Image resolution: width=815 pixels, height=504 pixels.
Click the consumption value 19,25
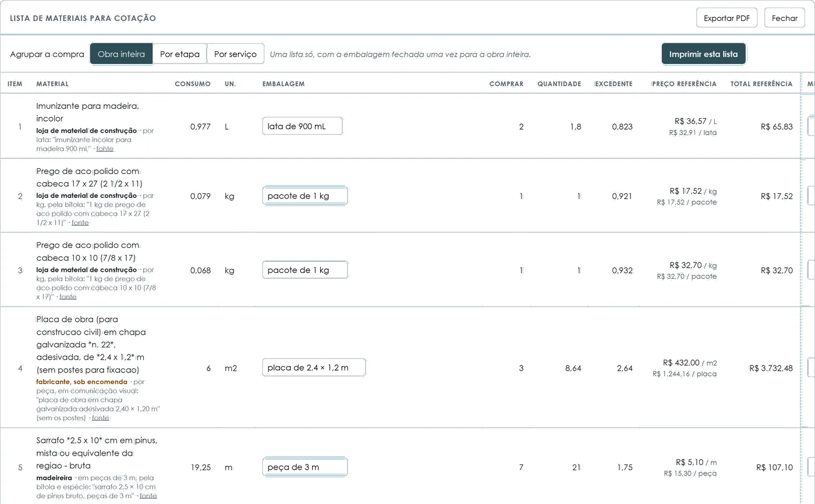(200, 467)
